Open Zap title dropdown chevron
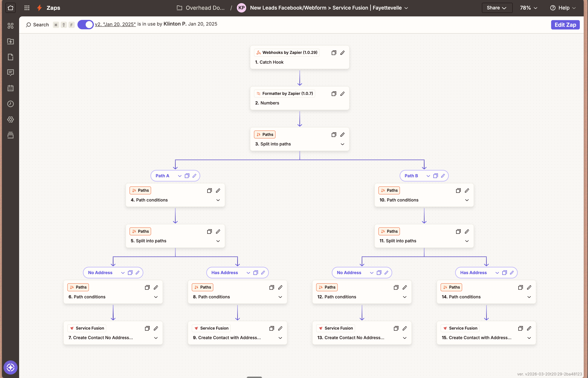The image size is (588, 378). click(406, 8)
